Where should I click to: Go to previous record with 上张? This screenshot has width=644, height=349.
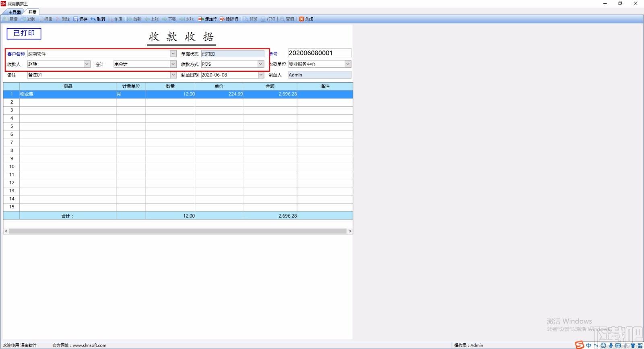[x=152, y=19]
